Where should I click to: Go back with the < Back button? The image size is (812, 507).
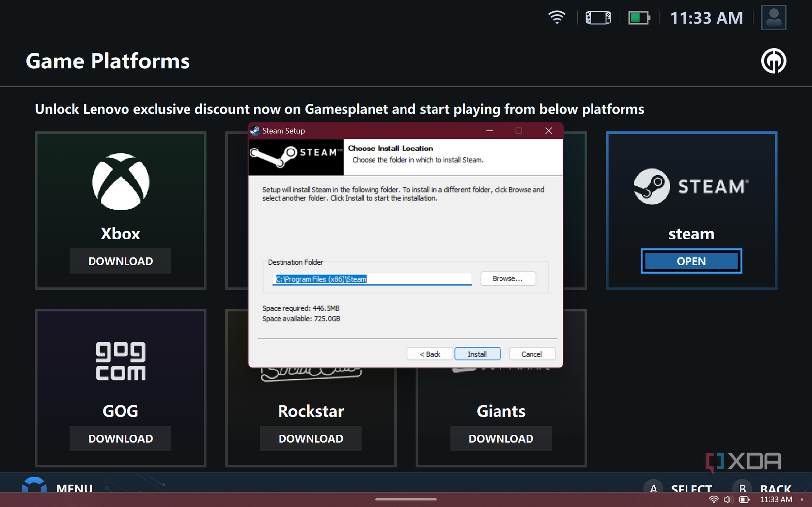(430, 354)
